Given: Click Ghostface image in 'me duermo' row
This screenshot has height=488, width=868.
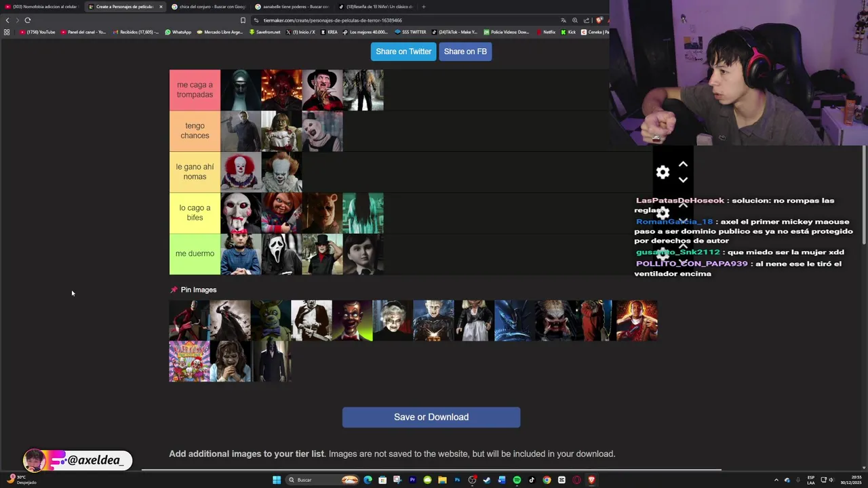Looking at the screenshot, I should [x=281, y=254].
